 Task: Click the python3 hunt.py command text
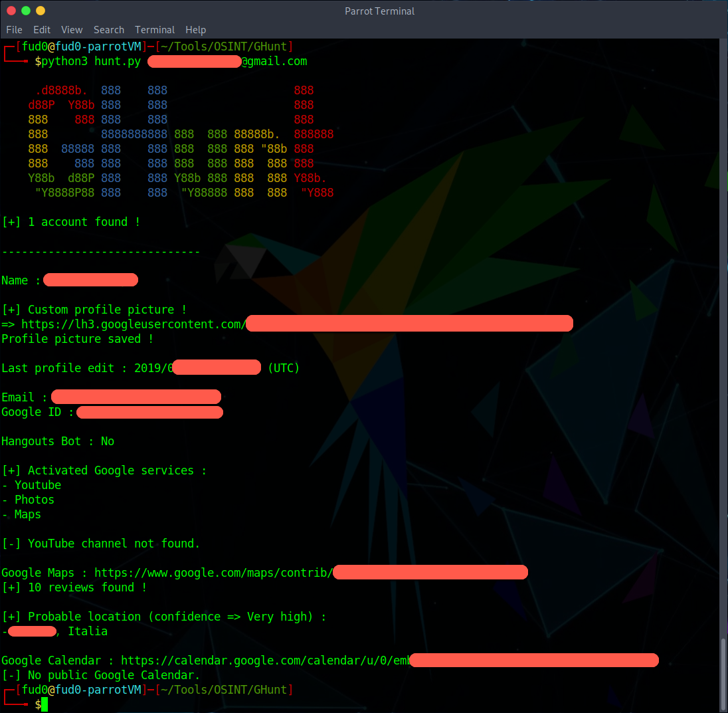click(91, 61)
